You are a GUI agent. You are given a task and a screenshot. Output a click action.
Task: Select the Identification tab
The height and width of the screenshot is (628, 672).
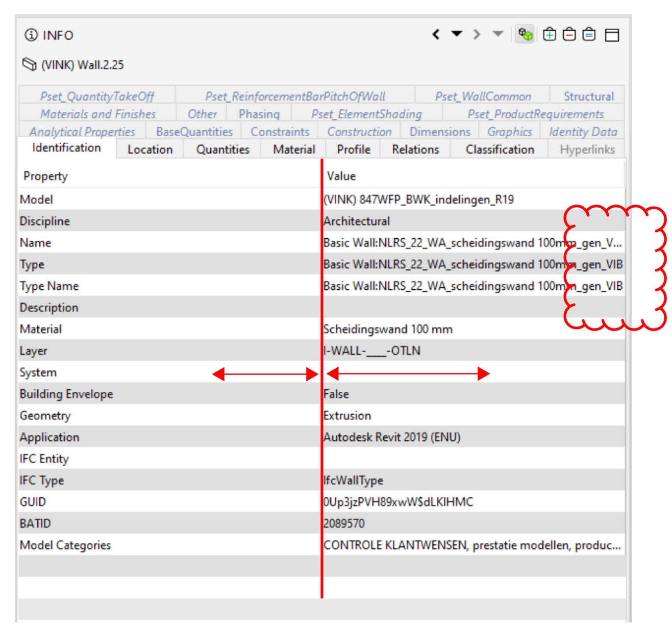[66, 147]
